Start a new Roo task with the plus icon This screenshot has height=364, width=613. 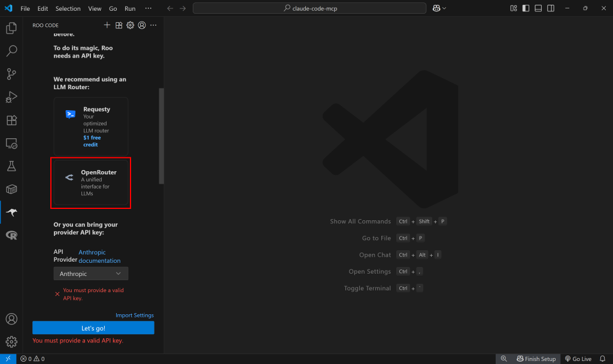click(x=107, y=25)
